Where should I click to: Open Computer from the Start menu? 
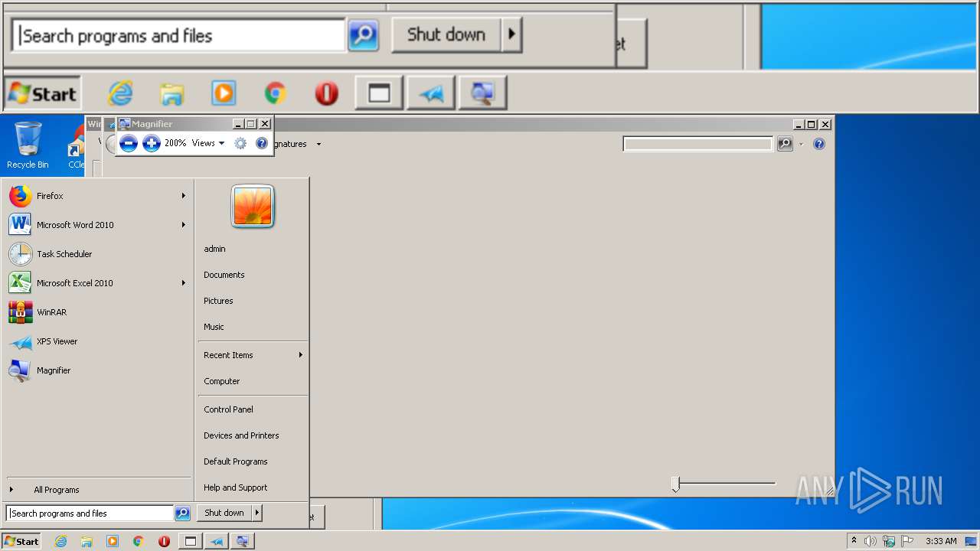[252, 381]
